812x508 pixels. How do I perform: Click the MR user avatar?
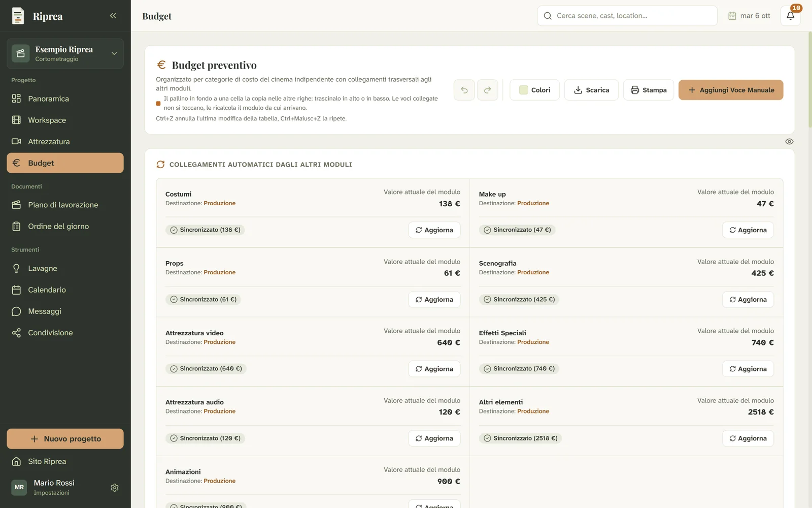coord(19,487)
